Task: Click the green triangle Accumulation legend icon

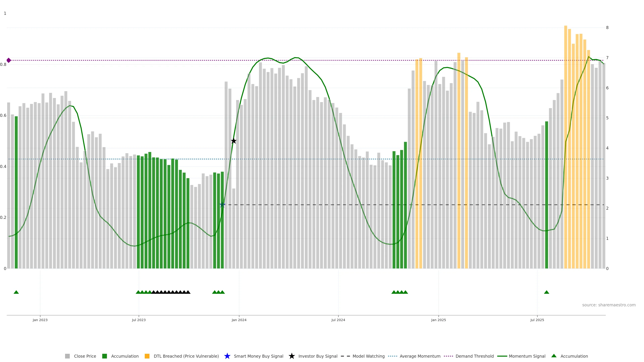Action: pos(554,356)
